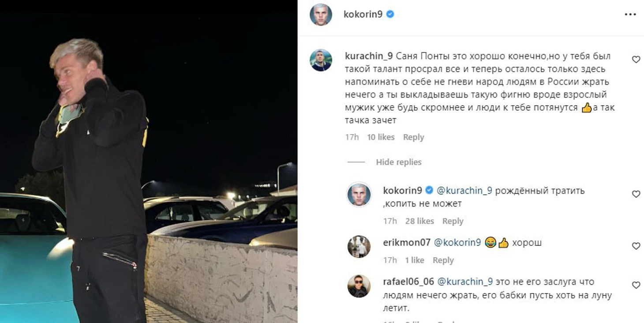Reply to kurachin_9's comment
Screen dimensions: 644x323
tap(413, 137)
